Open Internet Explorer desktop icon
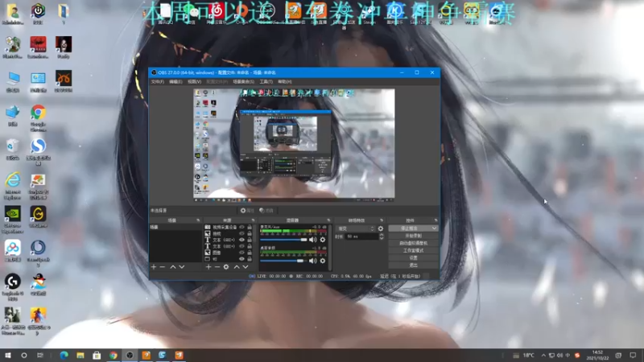 pos(13,186)
